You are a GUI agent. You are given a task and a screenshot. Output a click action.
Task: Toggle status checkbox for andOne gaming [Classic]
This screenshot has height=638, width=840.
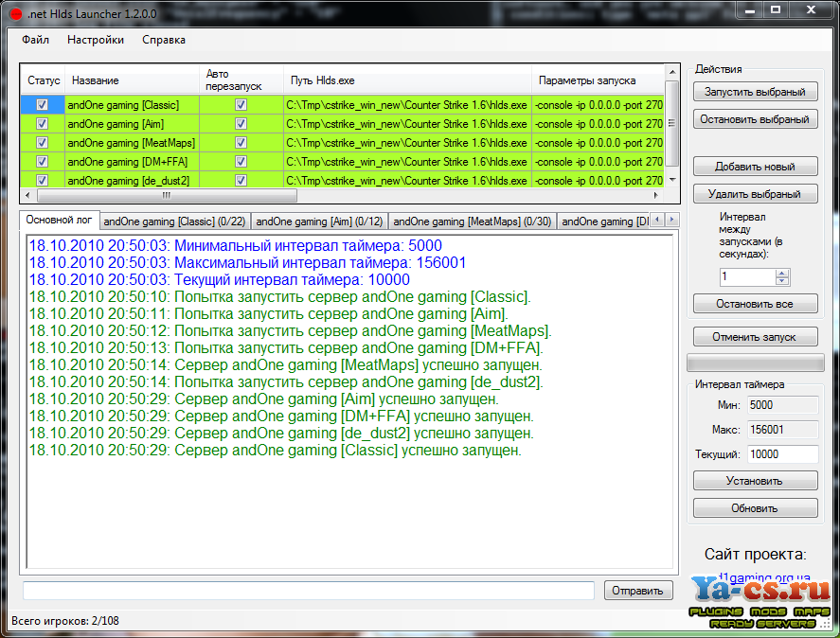(42, 105)
